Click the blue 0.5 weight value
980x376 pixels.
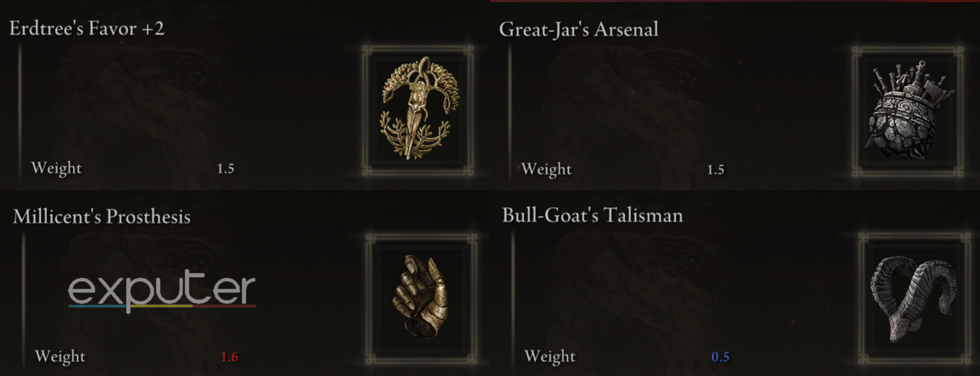[x=720, y=357]
